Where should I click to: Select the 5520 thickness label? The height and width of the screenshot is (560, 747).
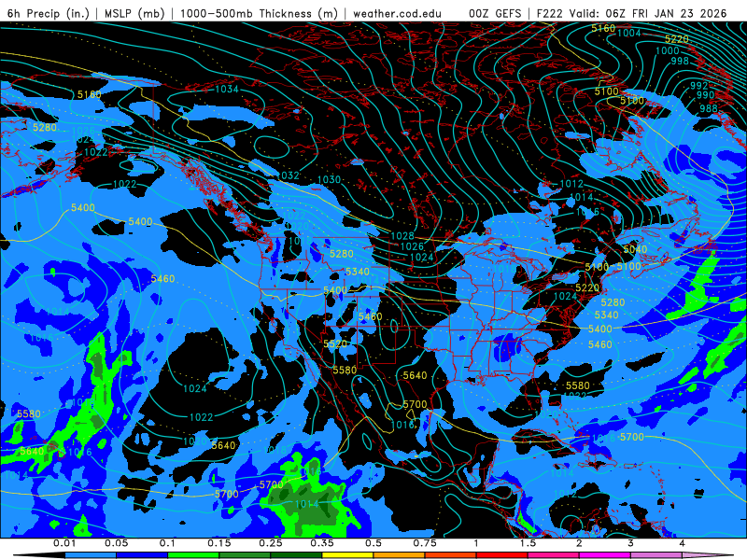pyautogui.click(x=335, y=343)
